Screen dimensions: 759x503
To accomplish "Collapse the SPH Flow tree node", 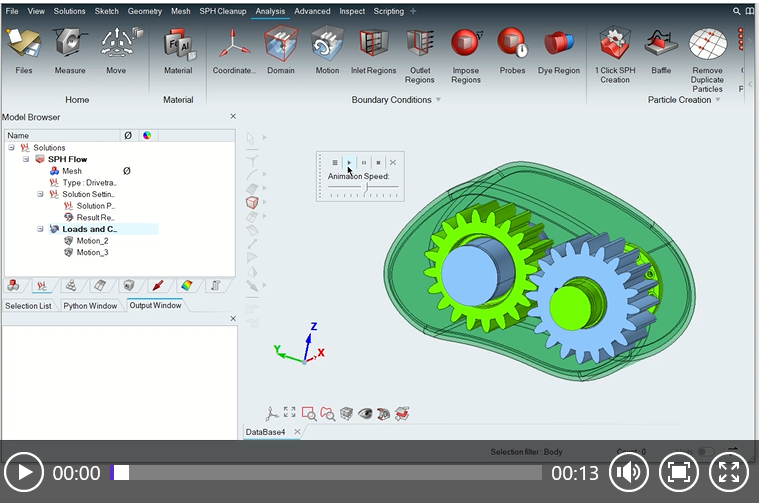I will (26, 159).
